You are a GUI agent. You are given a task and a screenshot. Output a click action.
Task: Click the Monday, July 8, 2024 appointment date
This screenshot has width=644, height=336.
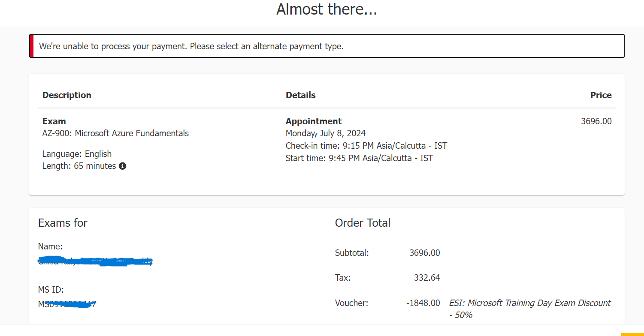click(x=326, y=133)
